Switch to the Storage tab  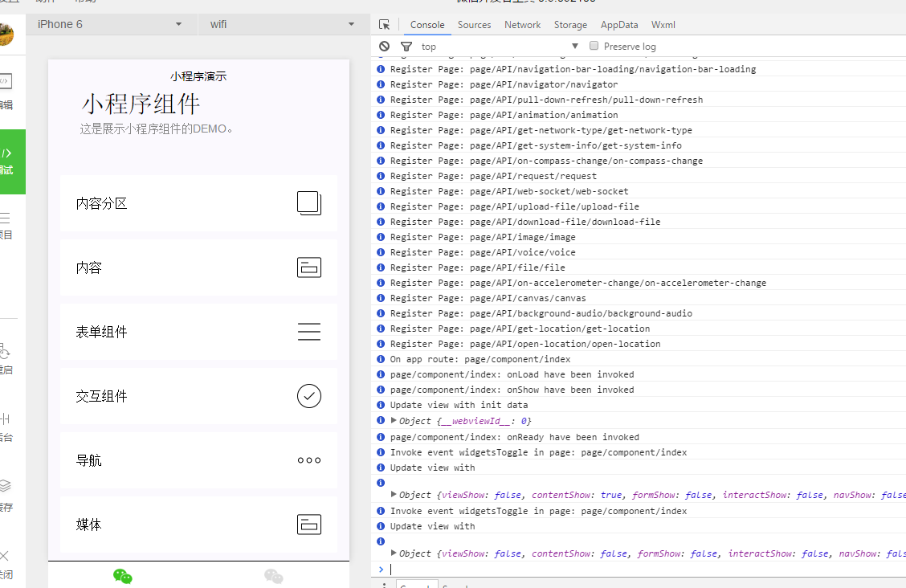(570, 25)
